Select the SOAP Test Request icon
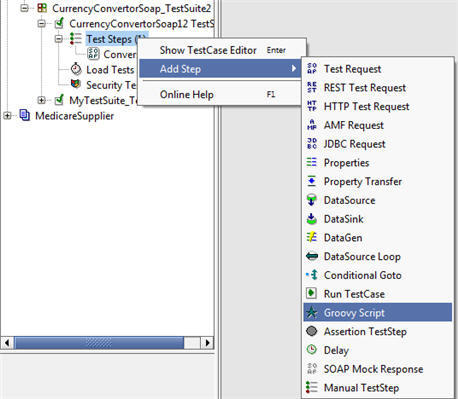Screen dimensions: 458x399 (x=312, y=69)
